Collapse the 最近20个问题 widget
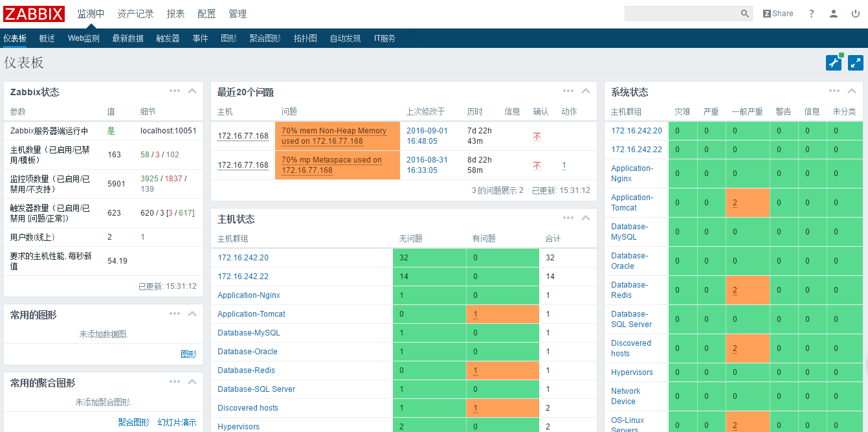868x432 pixels. [586, 91]
